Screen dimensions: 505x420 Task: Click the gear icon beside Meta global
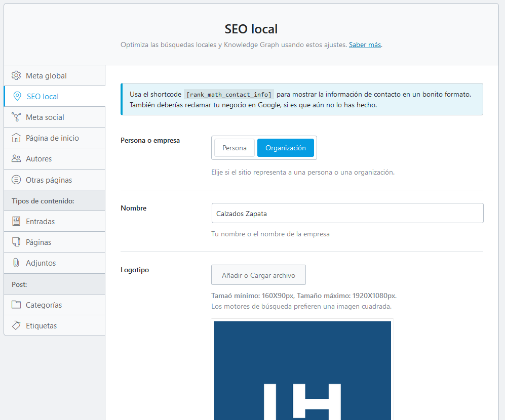pos(16,75)
